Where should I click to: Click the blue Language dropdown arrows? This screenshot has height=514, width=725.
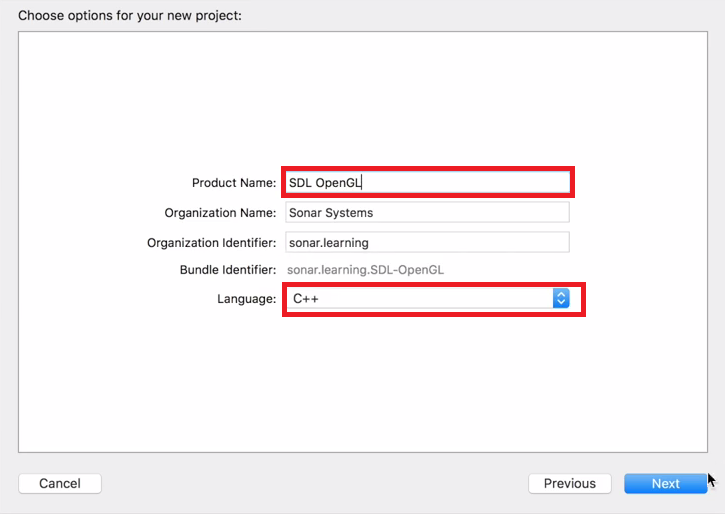pos(561,299)
